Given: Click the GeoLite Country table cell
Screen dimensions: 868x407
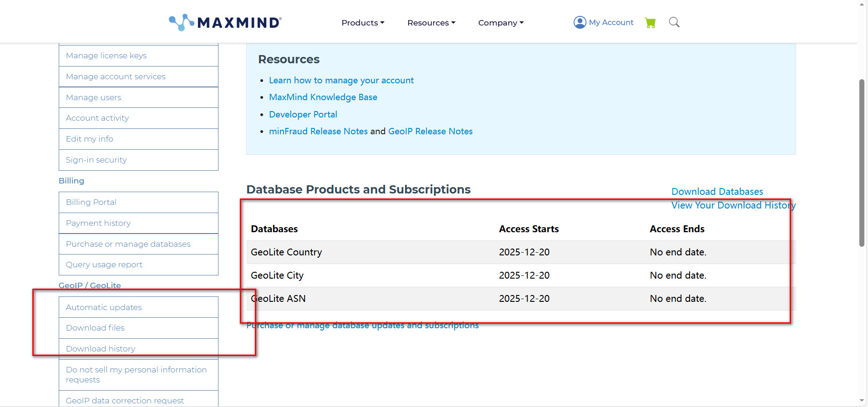Looking at the screenshot, I should [x=286, y=252].
